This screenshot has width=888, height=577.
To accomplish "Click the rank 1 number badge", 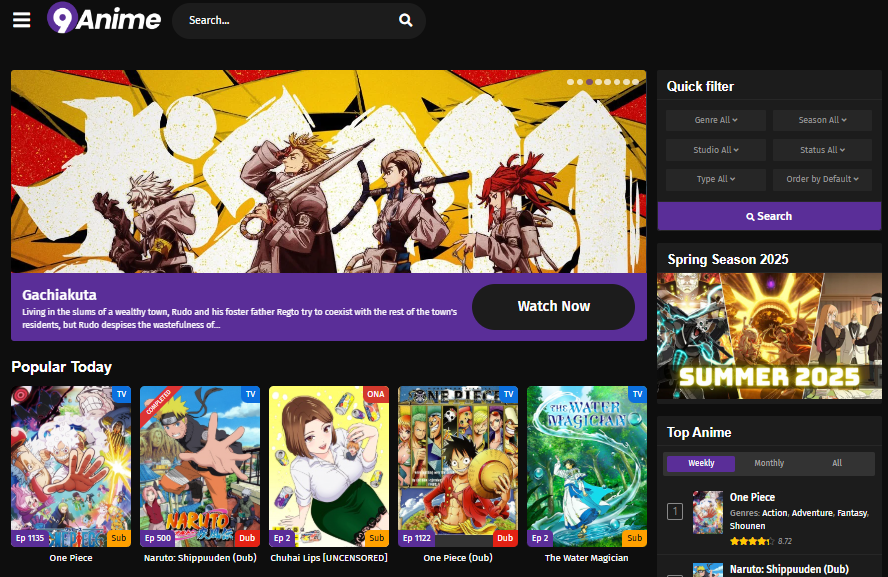I will pos(674,512).
